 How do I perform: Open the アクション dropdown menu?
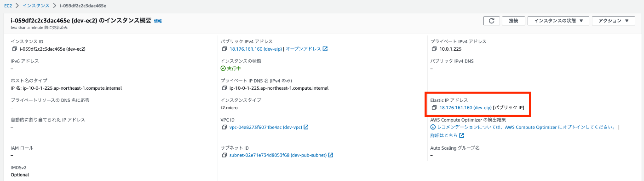click(x=614, y=21)
